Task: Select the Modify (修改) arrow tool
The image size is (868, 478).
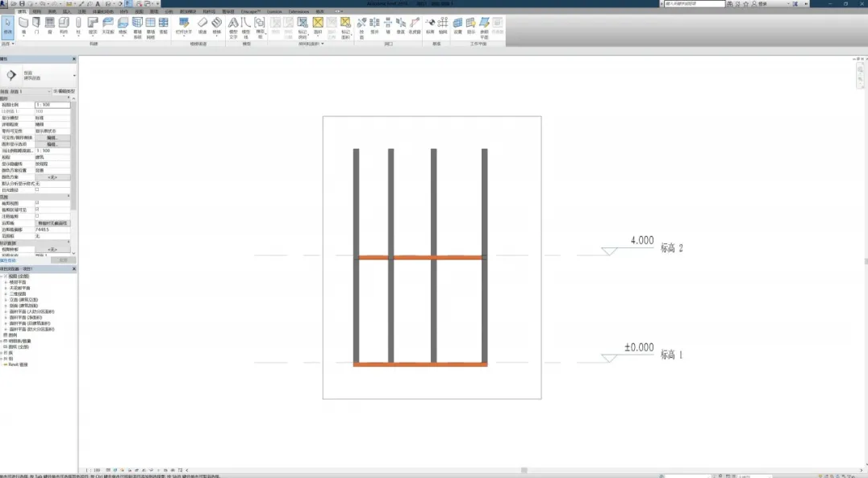Action: (x=8, y=26)
